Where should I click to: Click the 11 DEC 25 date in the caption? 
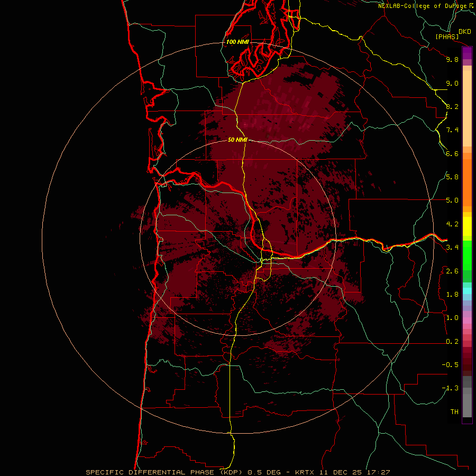click(340, 472)
